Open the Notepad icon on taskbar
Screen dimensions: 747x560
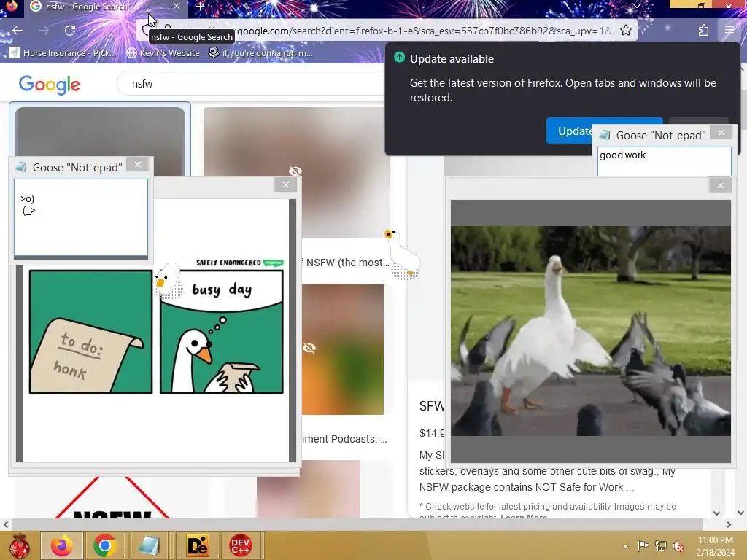point(149,545)
